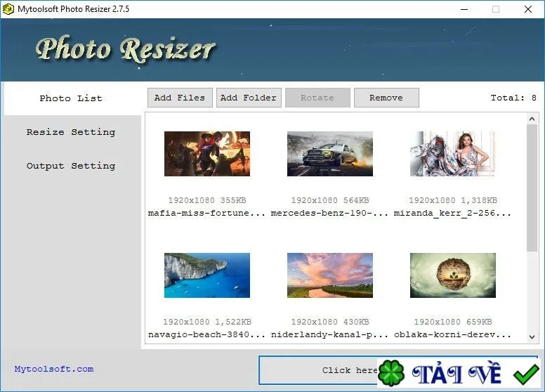Click the photo list scrollbar thumb
This screenshot has height=392, width=545.
(532, 188)
